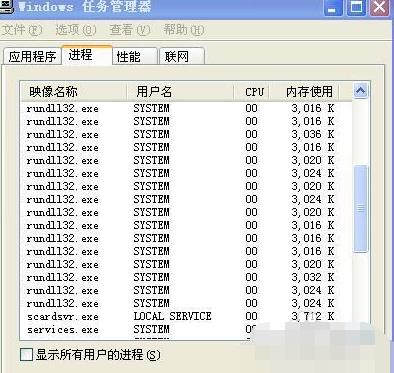Click SYSTEM in the services.exe row
Viewport: 394px width, 373px height.
click(x=151, y=329)
